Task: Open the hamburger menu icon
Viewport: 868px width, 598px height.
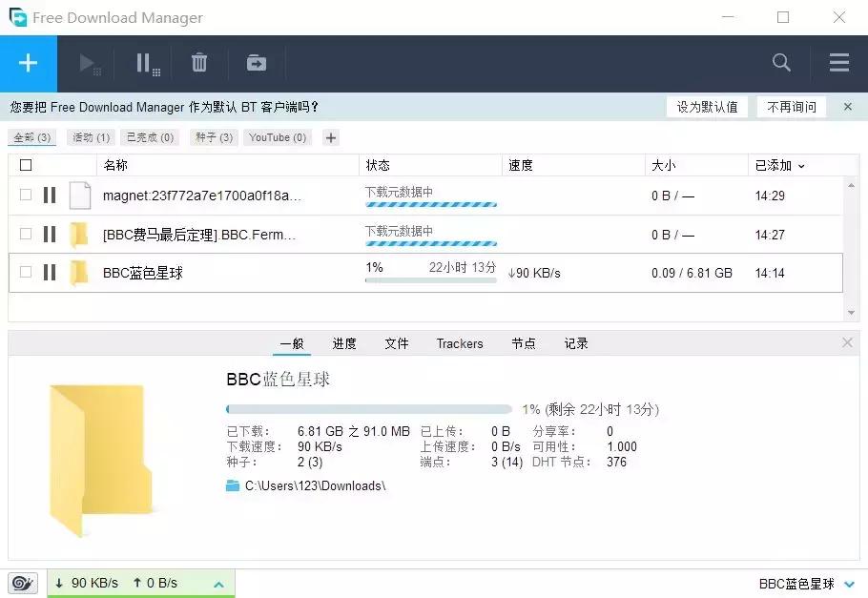Action: point(838,63)
